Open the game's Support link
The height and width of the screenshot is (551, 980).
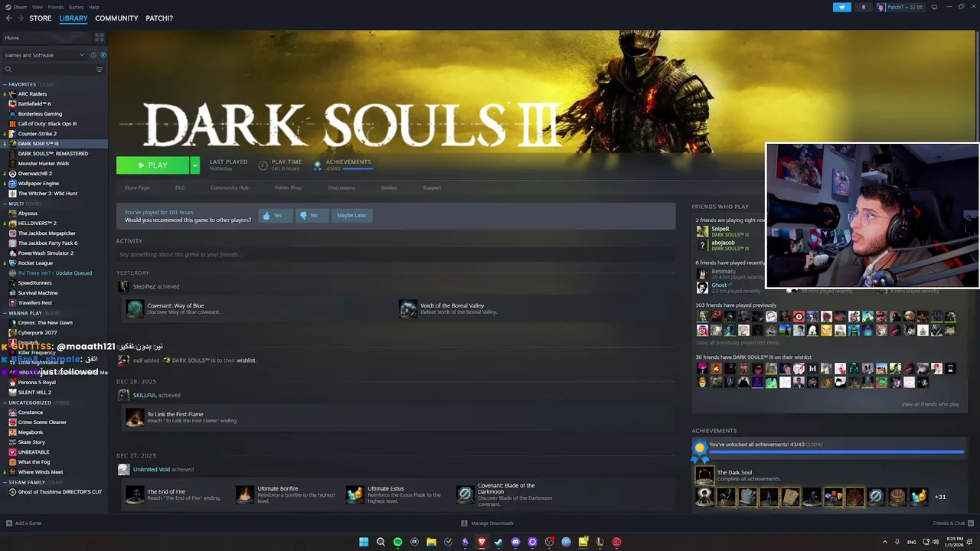[x=432, y=187]
